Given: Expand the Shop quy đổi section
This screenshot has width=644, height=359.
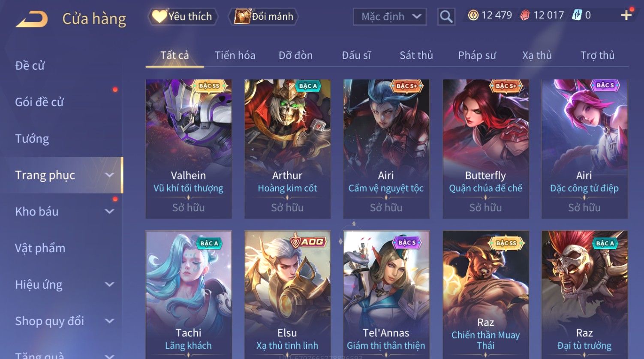Looking at the screenshot, I should click(110, 320).
